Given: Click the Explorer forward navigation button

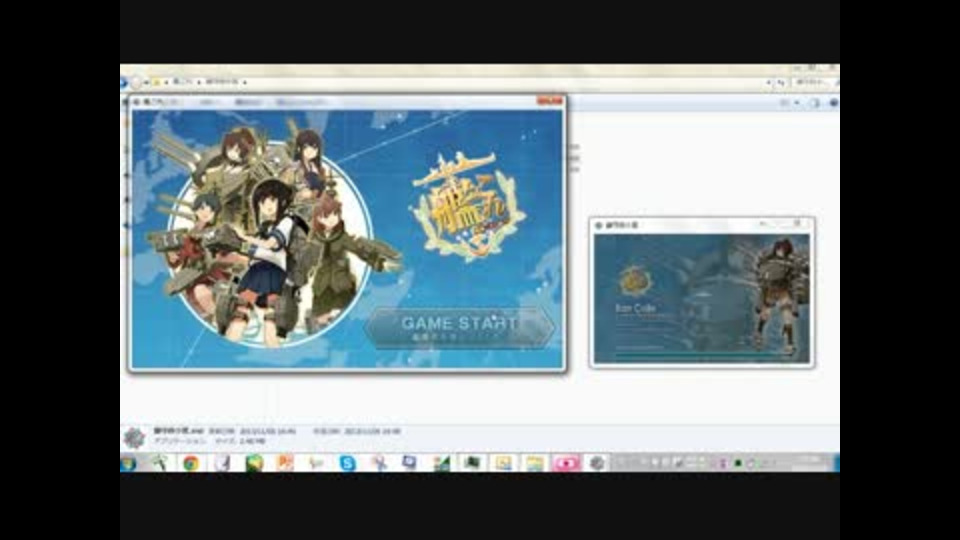Looking at the screenshot, I should point(136,81).
